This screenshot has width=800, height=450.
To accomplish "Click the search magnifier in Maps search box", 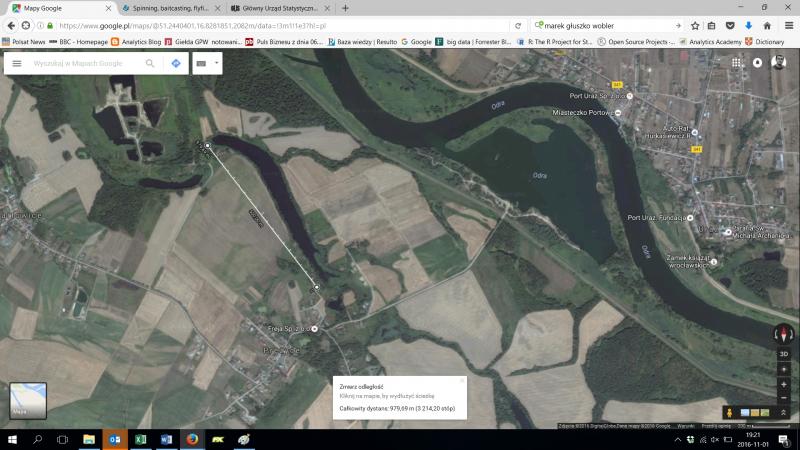I will pos(150,63).
